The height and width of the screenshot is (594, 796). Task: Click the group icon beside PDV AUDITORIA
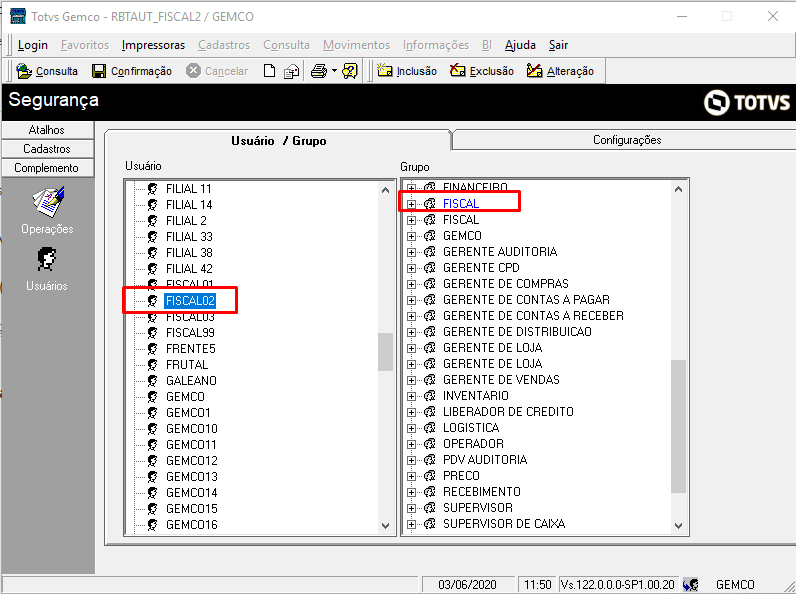pyautogui.click(x=429, y=459)
